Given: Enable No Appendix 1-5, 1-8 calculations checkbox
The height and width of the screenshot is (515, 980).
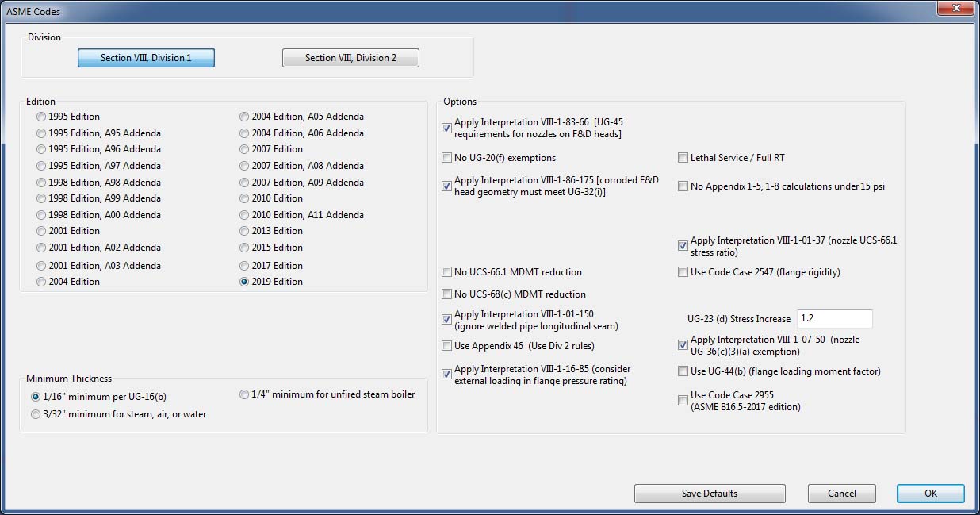Looking at the screenshot, I should click(x=683, y=186).
